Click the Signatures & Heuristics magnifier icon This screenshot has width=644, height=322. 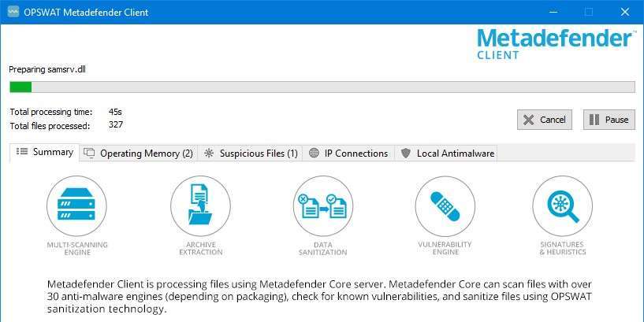(563, 206)
